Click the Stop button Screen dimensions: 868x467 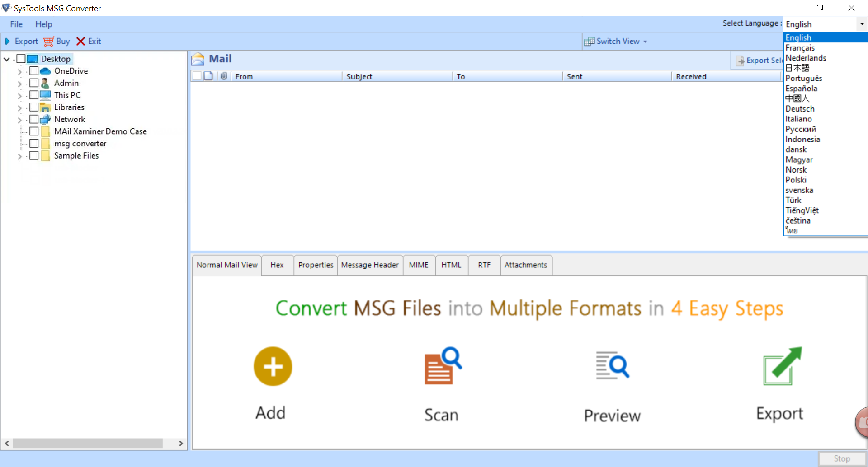pyautogui.click(x=842, y=458)
